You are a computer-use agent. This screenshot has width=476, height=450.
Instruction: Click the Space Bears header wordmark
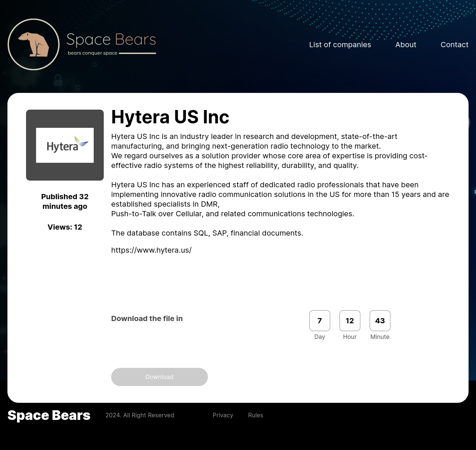(x=111, y=39)
